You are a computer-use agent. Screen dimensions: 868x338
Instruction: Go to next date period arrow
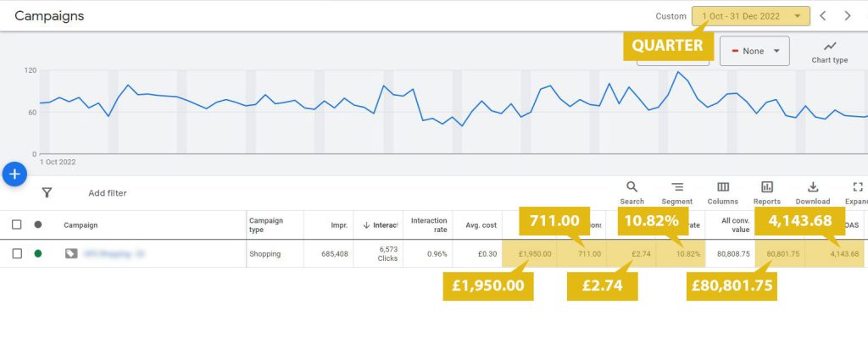tap(848, 16)
